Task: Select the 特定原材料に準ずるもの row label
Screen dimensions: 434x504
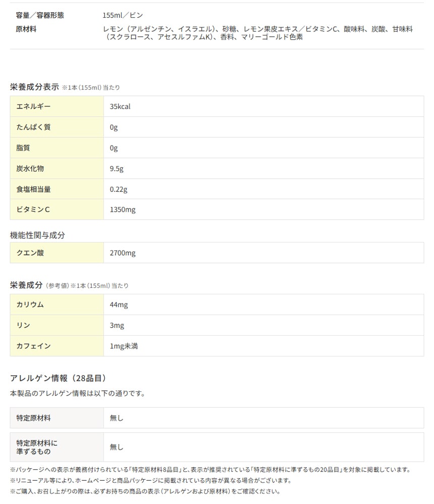Action: pyautogui.click(x=37, y=447)
